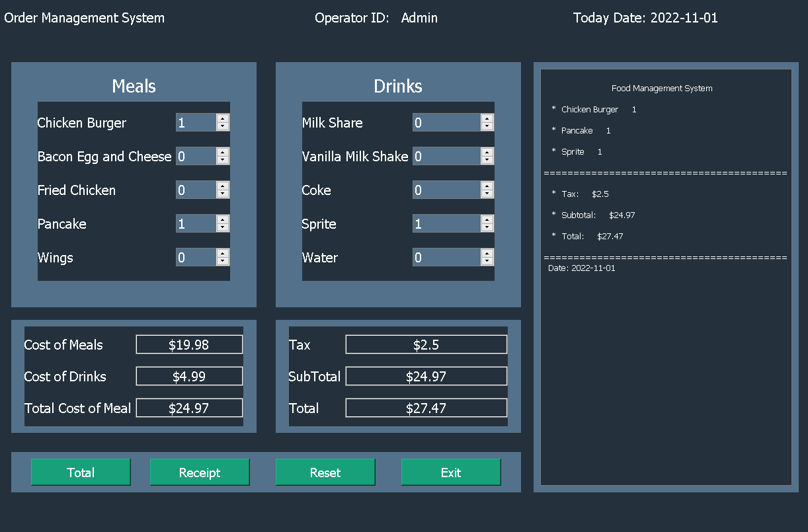Select the Tax amount field
This screenshot has height=532, width=808.
point(426,344)
